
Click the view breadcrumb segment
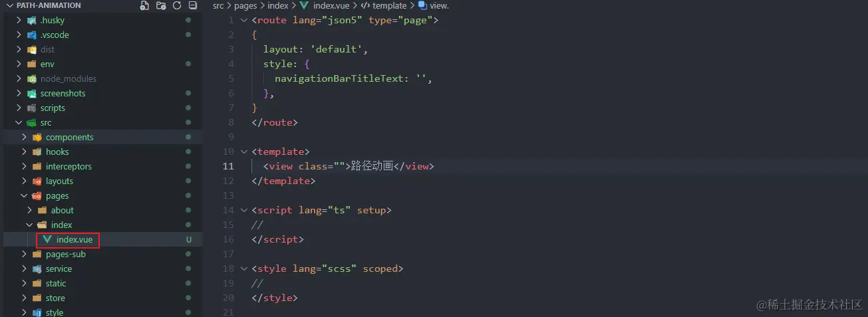(x=439, y=5)
